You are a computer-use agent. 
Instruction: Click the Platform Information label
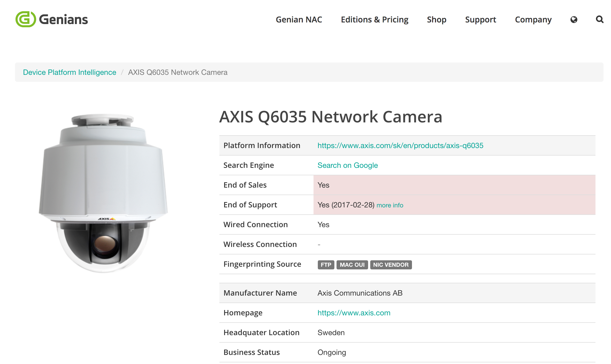click(262, 145)
